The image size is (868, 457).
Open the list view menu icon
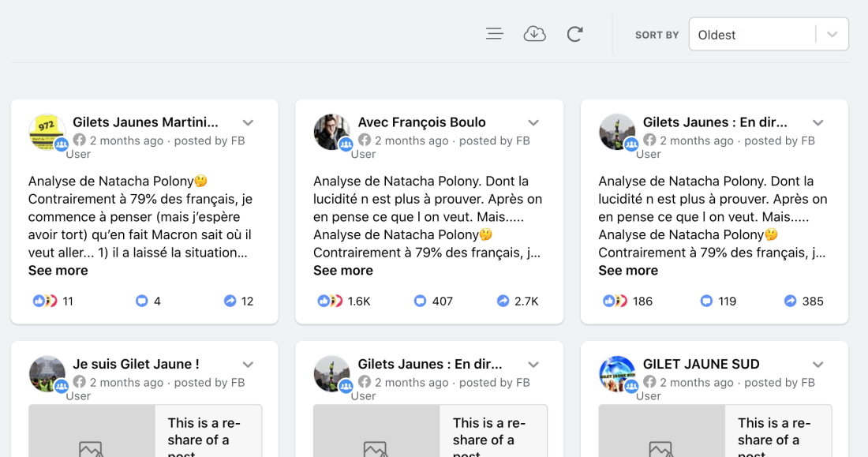click(x=494, y=35)
